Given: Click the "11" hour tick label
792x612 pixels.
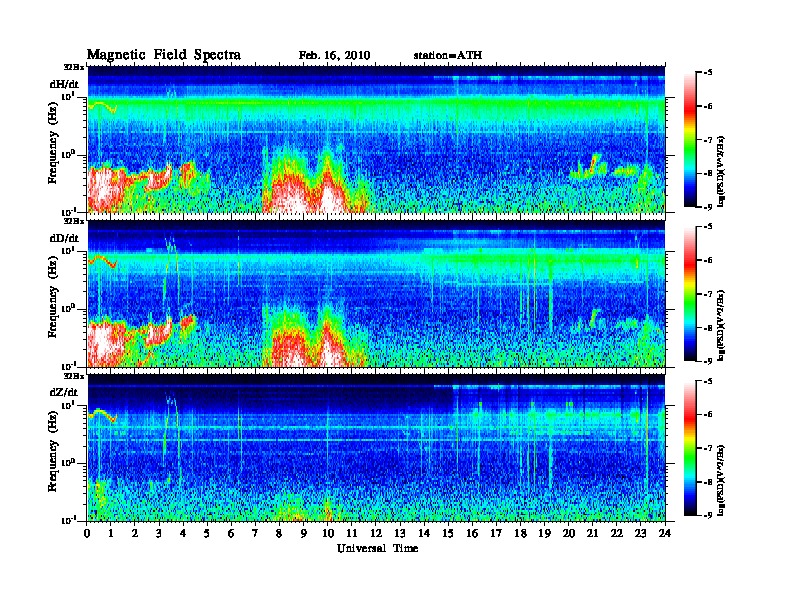Looking at the screenshot, I should tap(352, 534).
